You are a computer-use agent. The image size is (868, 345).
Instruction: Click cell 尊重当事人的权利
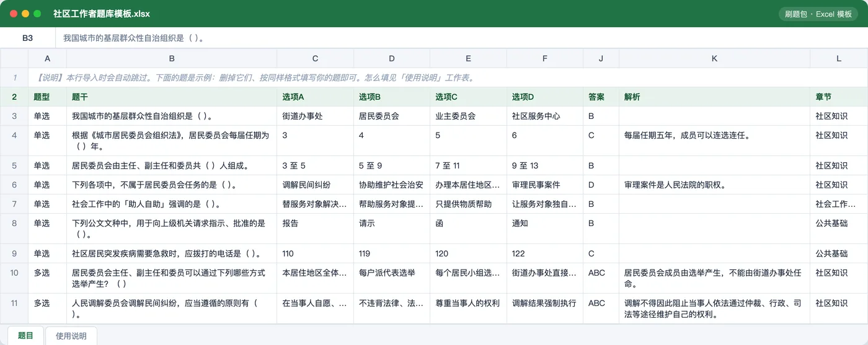(x=468, y=309)
